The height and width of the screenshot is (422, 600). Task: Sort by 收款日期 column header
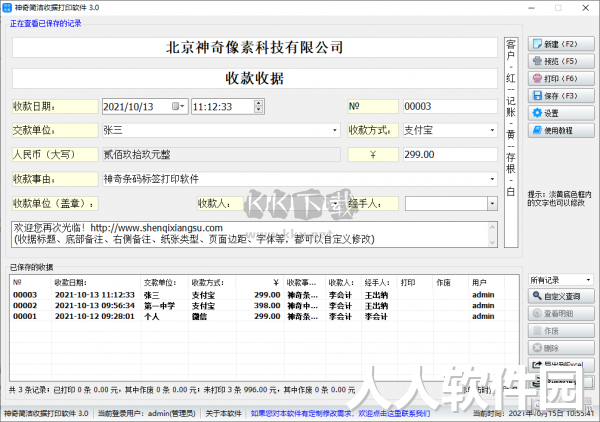point(96,282)
